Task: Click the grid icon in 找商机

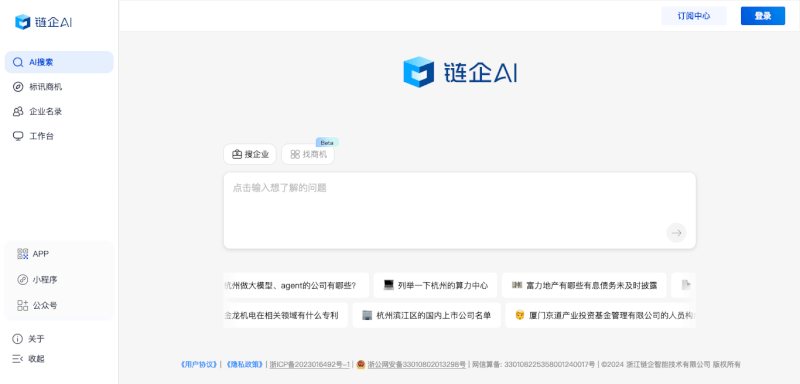Action: 295,154
